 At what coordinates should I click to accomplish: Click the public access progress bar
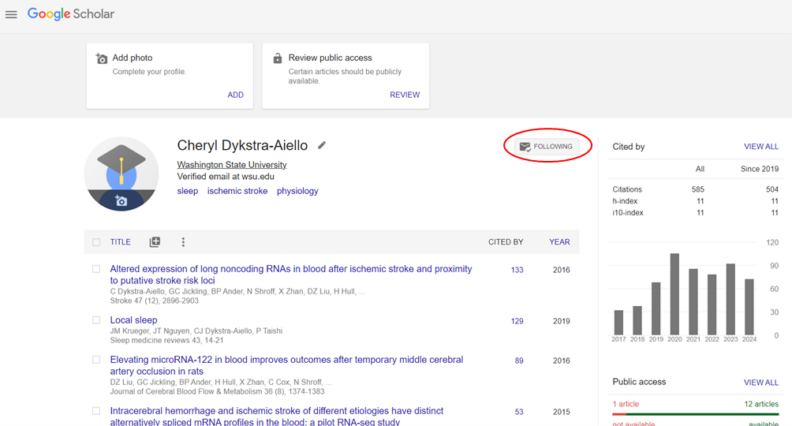[x=695, y=414]
